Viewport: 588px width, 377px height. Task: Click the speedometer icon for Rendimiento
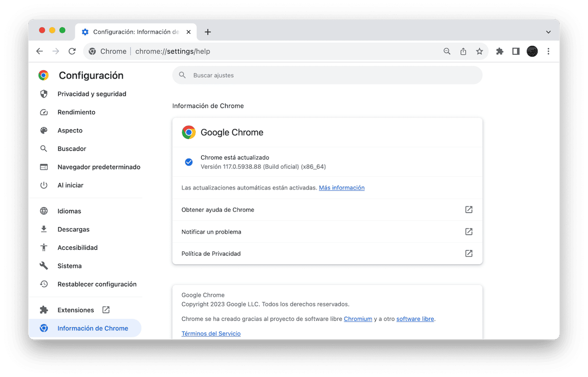coord(44,112)
